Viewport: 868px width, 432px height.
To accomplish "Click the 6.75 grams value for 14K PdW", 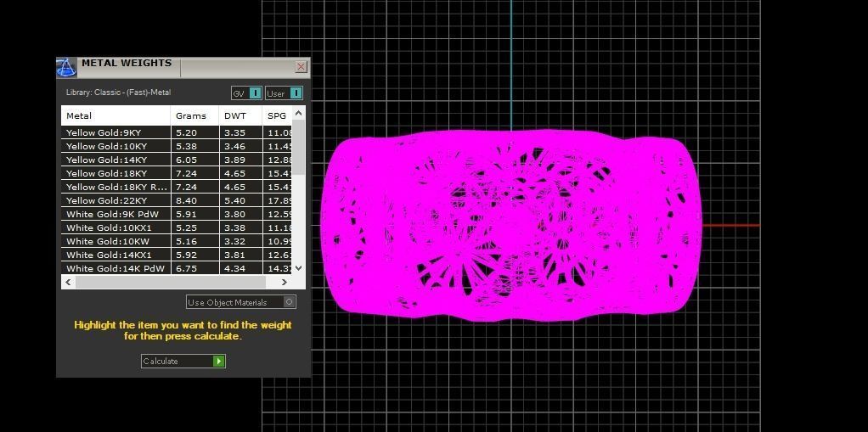I will 186,268.
